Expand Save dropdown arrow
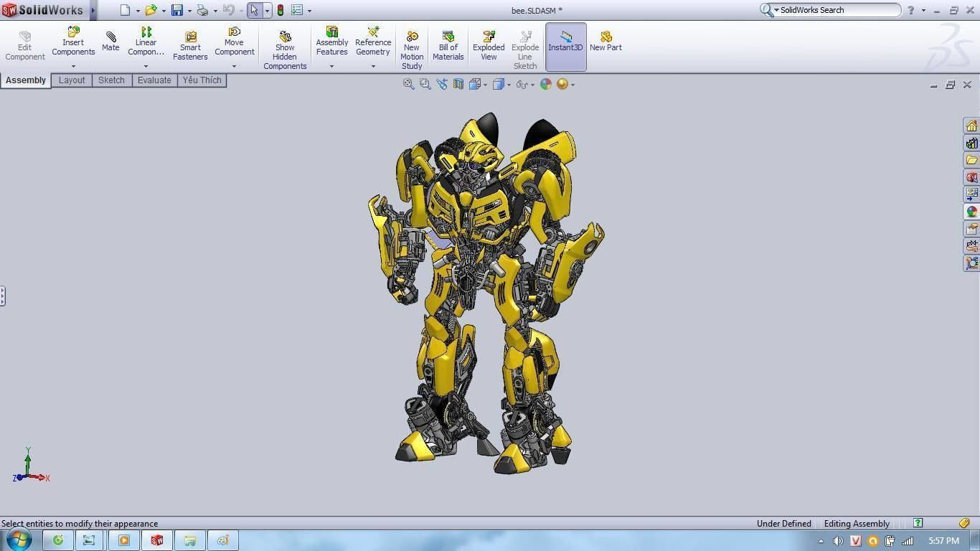 click(x=189, y=11)
